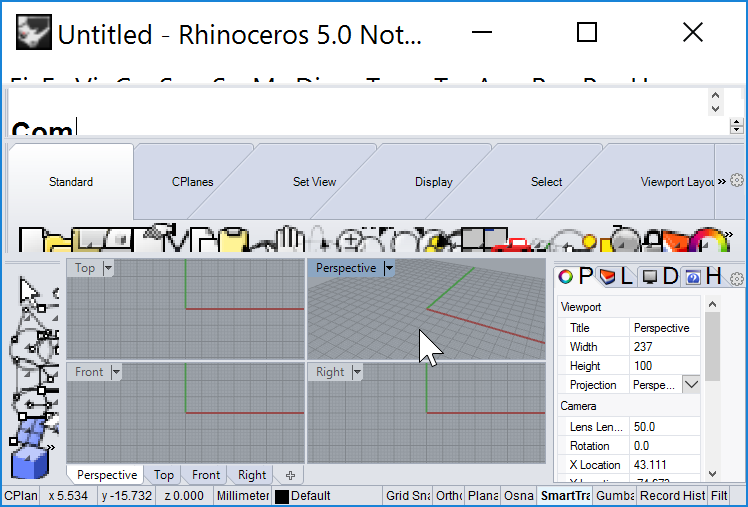Open the Perspective viewport title dropdown arrow

(389, 268)
